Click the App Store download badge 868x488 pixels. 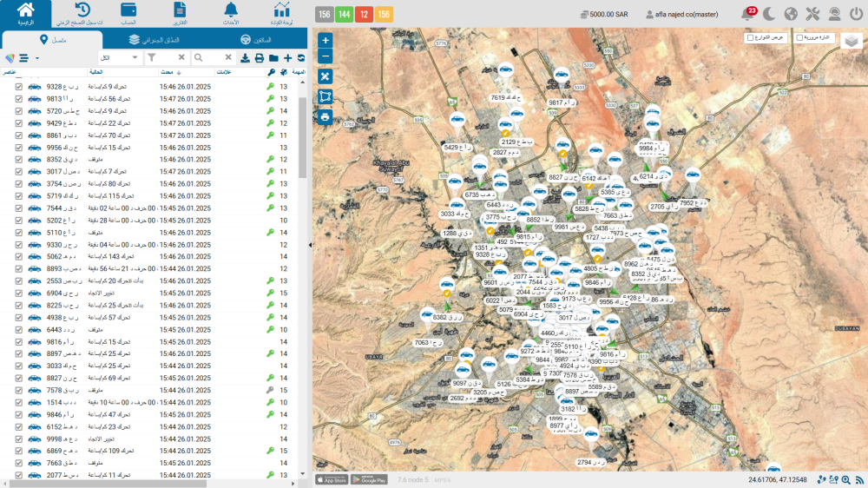pyautogui.click(x=332, y=479)
